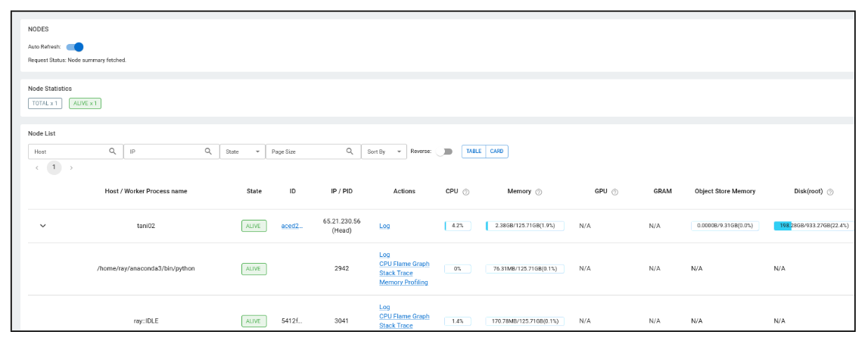Toggle the Reverse sort switch
The height and width of the screenshot is (344, 868).
pyautogui.click(x=444, y=152)
